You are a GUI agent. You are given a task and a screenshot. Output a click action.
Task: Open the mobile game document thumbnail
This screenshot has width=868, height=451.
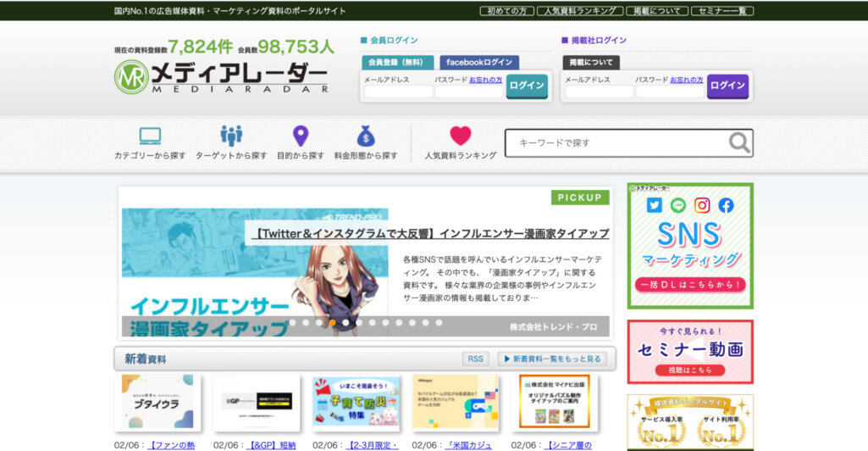point(455,403)
